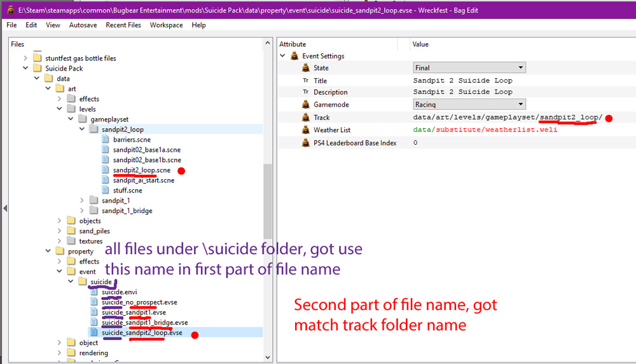Click the weatherlist.weli path value

(x=485, y=130)
